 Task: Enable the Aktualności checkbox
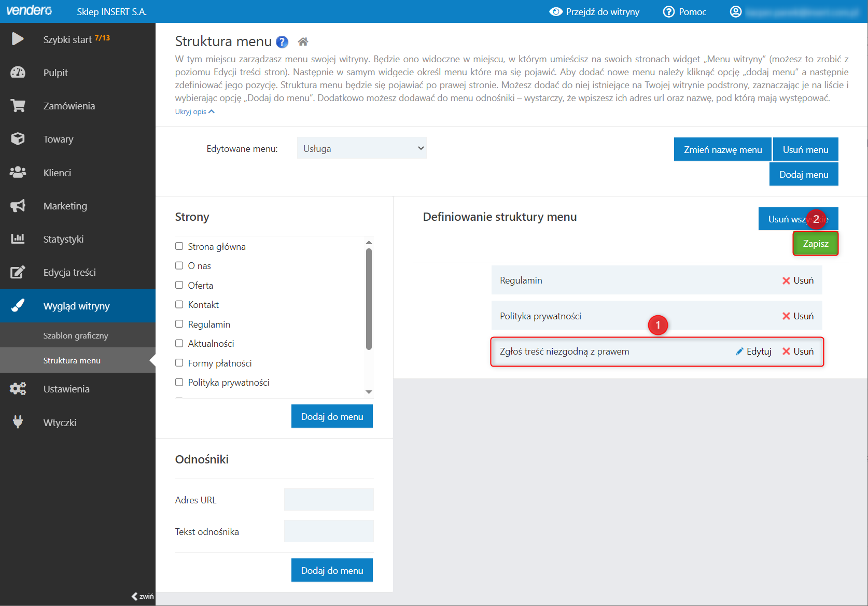pyautogui.click(x=179, y=343)
